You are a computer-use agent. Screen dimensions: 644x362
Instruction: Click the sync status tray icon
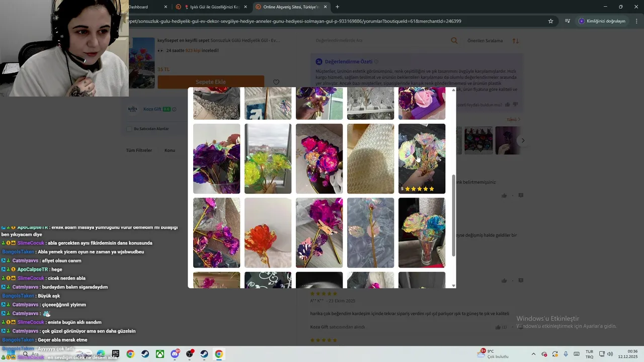(555, 354)
